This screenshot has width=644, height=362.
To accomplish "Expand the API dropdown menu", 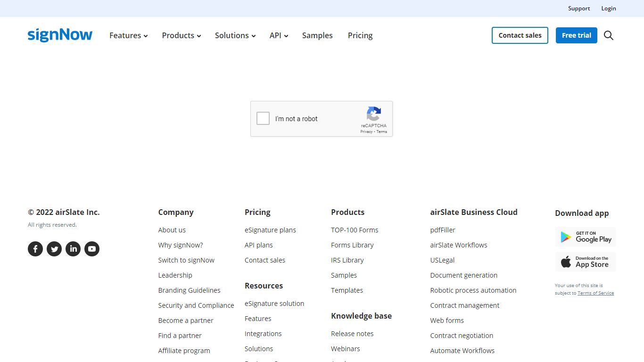I will (279, 35).
